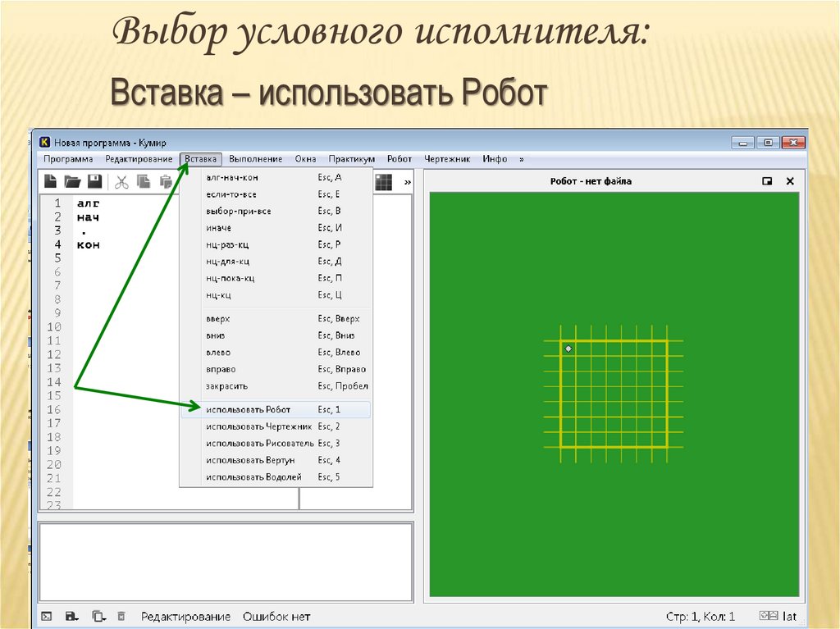The image size is (840, 629).
Task: Open the Робот menu
Action: coord(399,159)
